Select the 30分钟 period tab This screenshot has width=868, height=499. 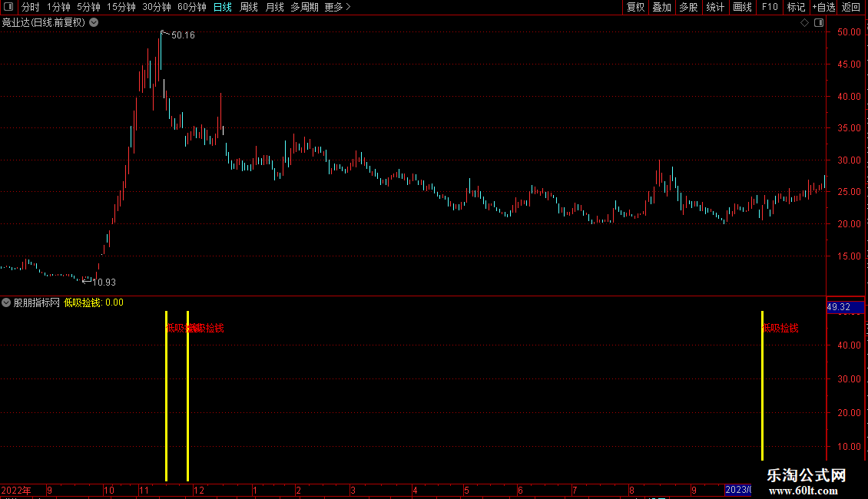pyautogui.click(x=157, y=7)
